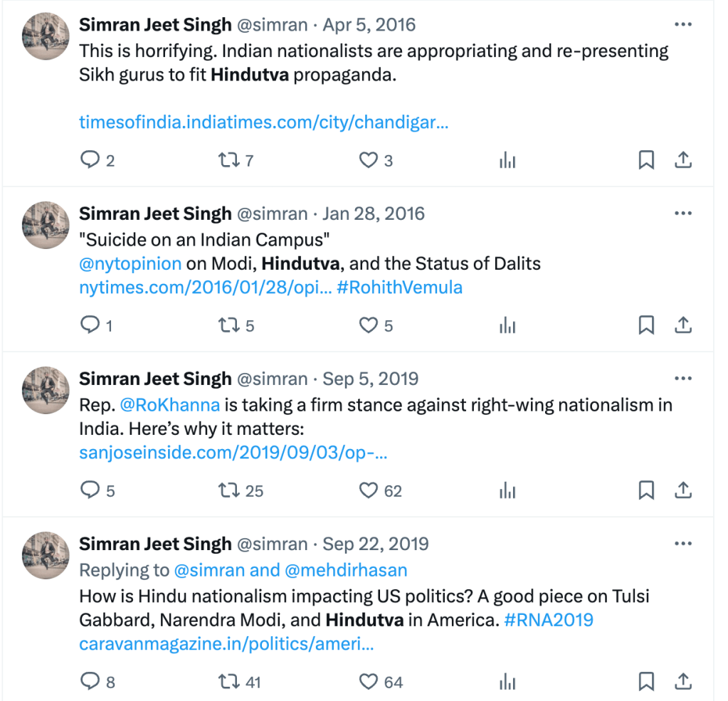Retweet the Sikh gurus Hindutva propaganda tweet
Screen dimensions: 728x701
pos(228,160)
